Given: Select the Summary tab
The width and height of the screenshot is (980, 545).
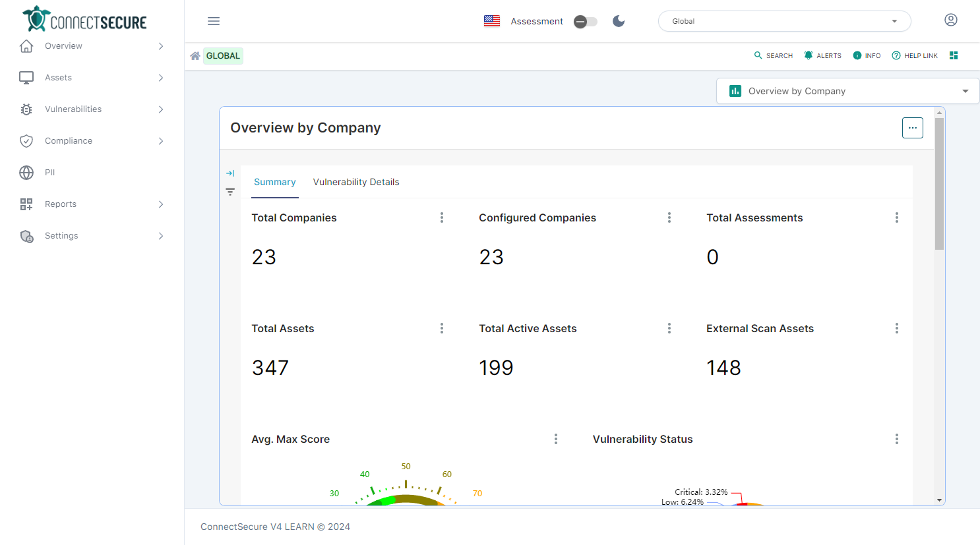Looking at the screenshot, I should point(275,182).
